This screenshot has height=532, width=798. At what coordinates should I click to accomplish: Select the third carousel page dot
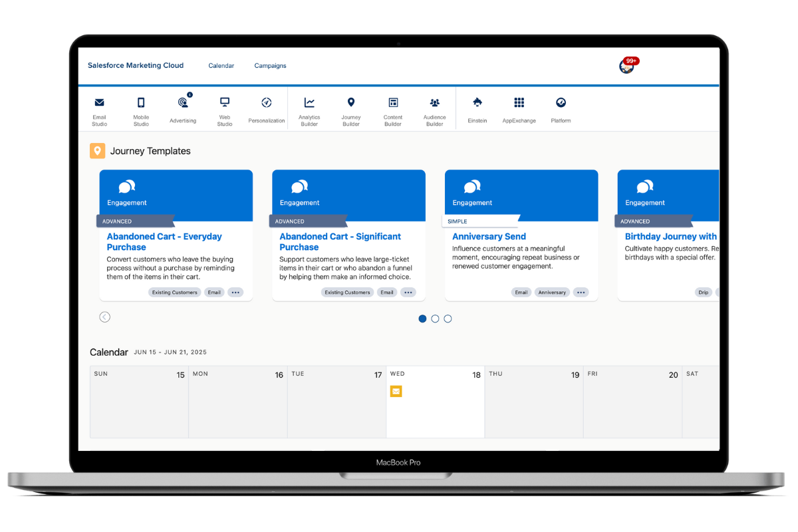pyautogui.click(x=448, y=319)
